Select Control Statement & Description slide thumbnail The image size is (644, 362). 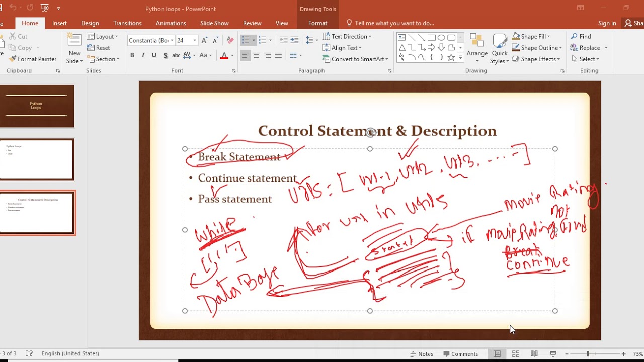37,213
